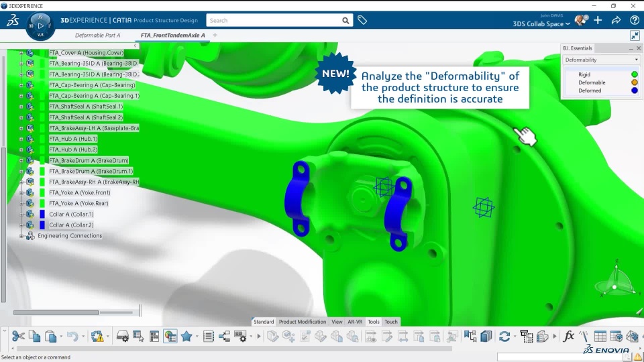This screenshot has height=362, width=644.
Task: Click the 3DS logo in top bar
Action: [13, 20]
